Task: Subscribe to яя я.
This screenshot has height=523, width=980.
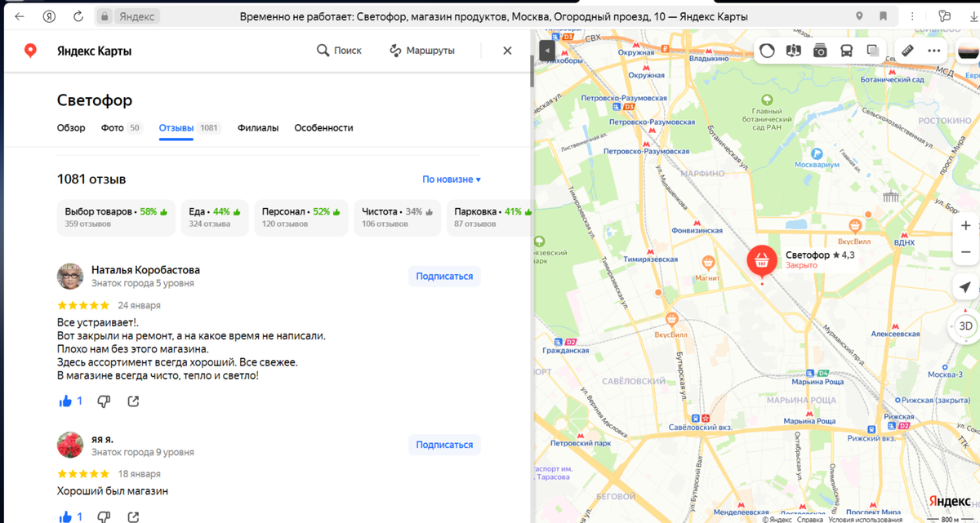Action: pyautogui.click(x=444, y=445)
